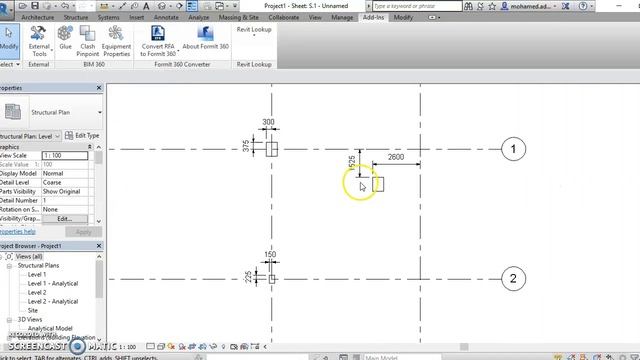Toggle Reveal Hidden Elements lightbulb icon
This screenshot has height=360, width=640.
point(223,347)
